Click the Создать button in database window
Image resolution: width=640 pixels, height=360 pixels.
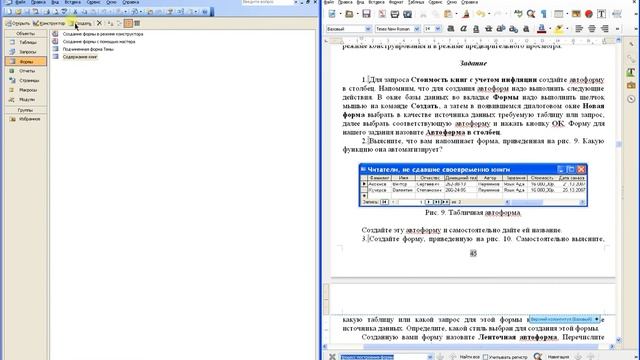tap(80, 23)
